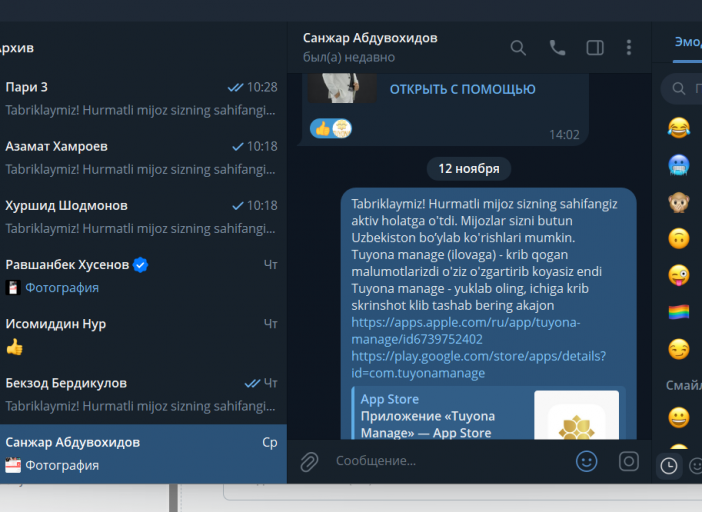Open the chat with Равшанбек Хусенов

point(143,276)
